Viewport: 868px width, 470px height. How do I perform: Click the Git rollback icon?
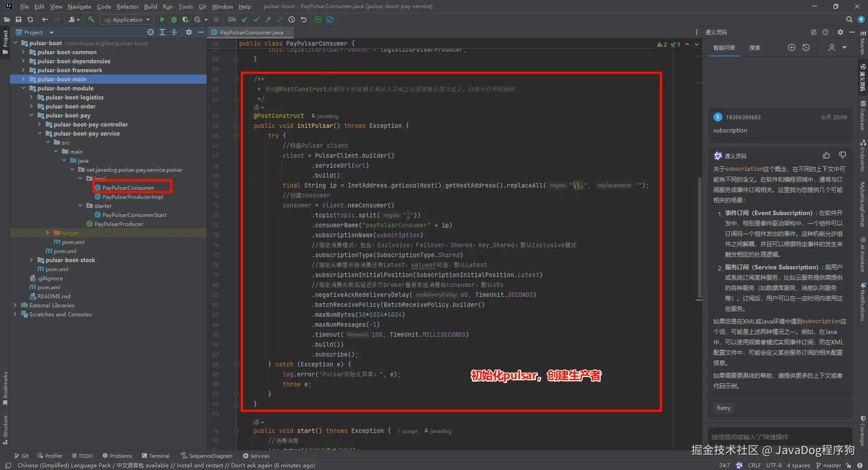[303, 19]
